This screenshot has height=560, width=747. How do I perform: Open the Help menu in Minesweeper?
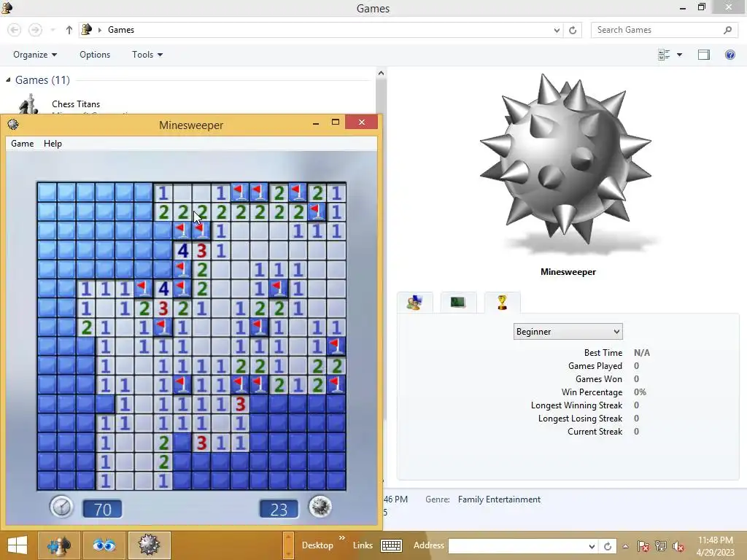point(53,144)
